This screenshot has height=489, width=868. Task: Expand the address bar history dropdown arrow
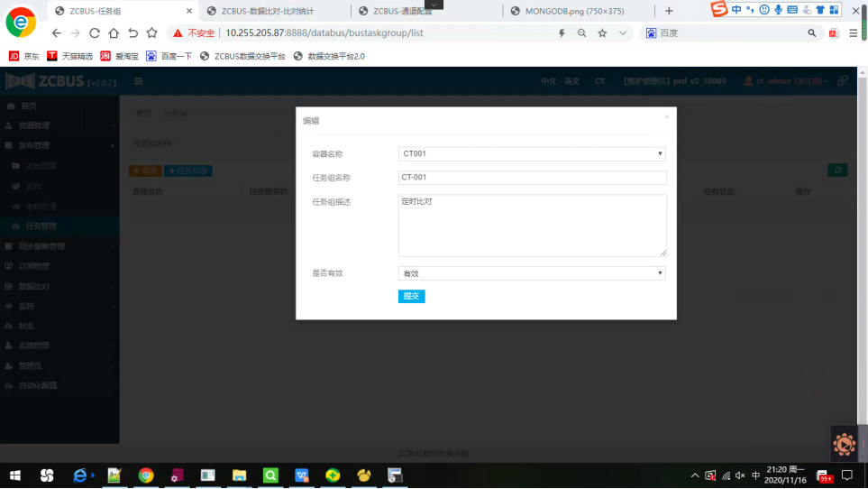623,32
